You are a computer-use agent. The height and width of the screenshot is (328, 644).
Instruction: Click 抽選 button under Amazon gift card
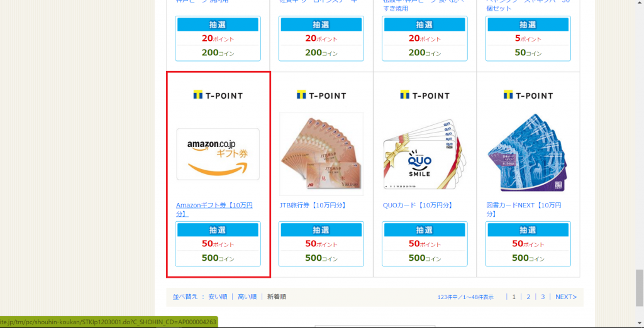click(218, 230)
